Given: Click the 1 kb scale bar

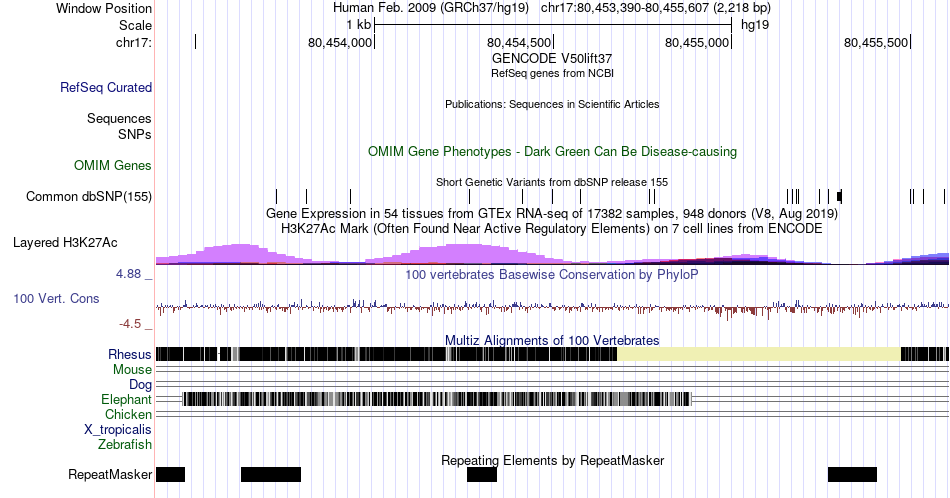Looking at the screenshot, I should (553, 25).
